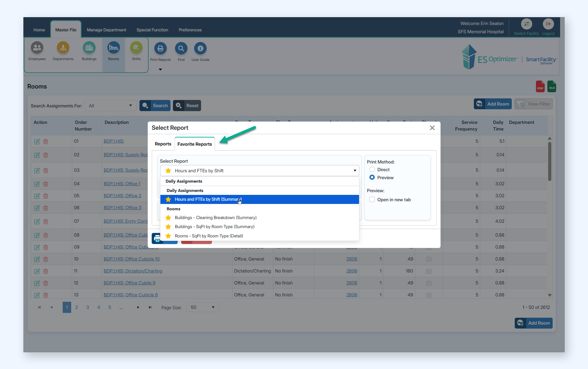Export rooms list as PDF
Image resolution: width=588 pixels, height=369 pixels.
tap(540, 87)
